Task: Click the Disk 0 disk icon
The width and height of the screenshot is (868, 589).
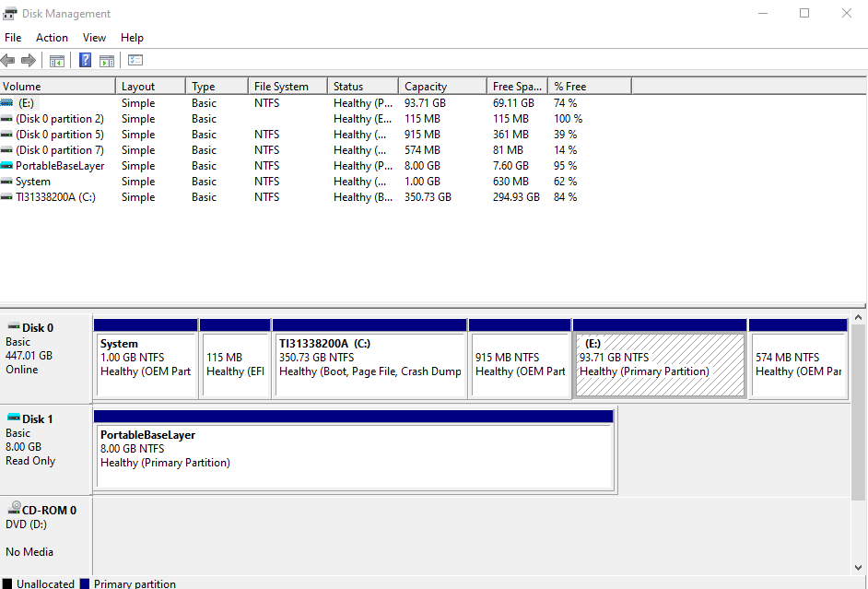Action: 13,327
